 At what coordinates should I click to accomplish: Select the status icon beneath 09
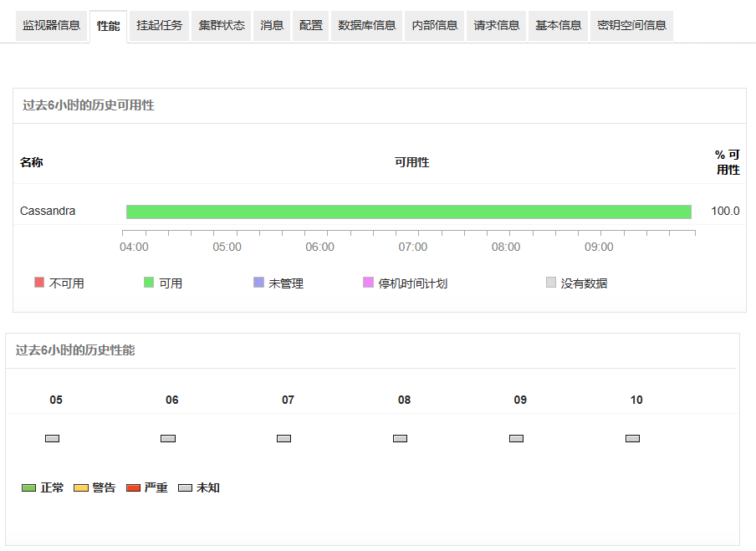pos(516,438)
